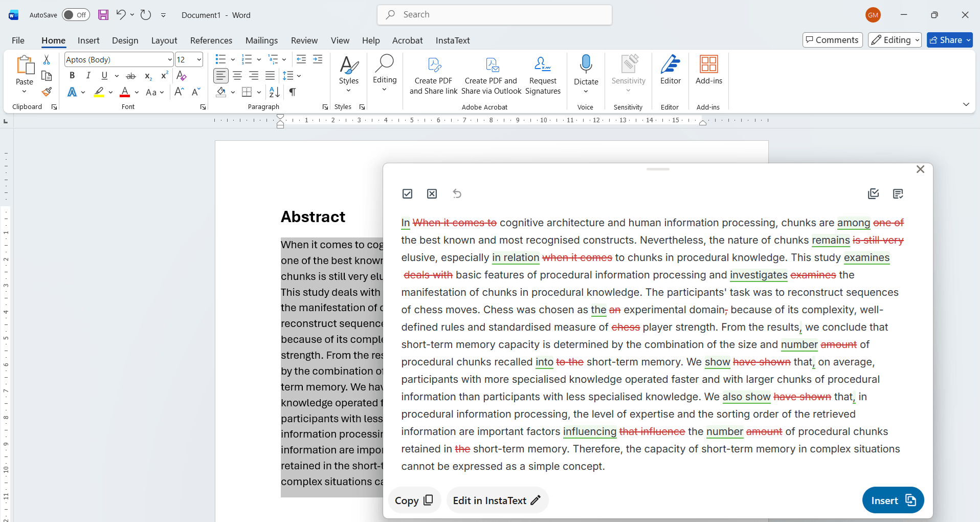This screenshot has width=980, height=522.
Task: Switch to the Review tab
Action: click(x=304, y=40)
